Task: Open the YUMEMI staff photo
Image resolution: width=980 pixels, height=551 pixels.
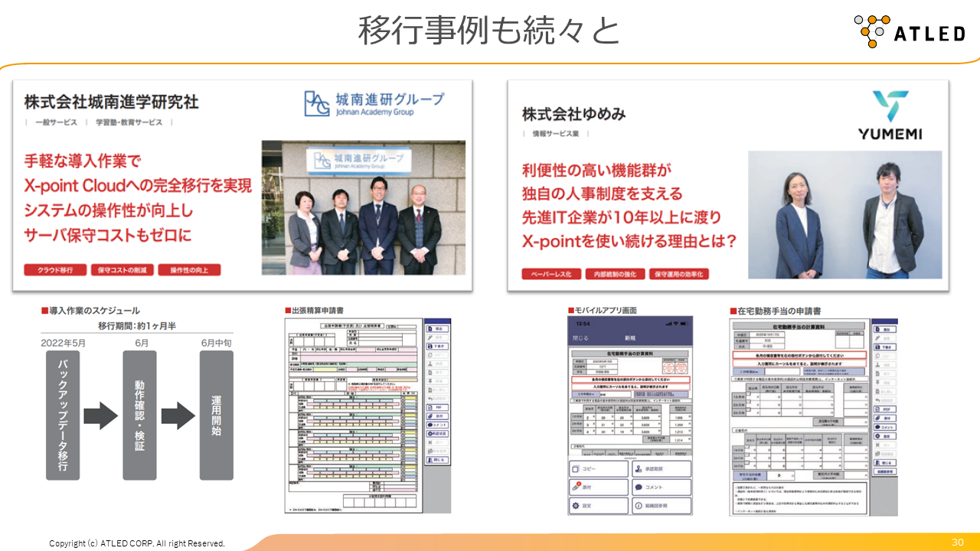Action: click(x=845, y=215)
